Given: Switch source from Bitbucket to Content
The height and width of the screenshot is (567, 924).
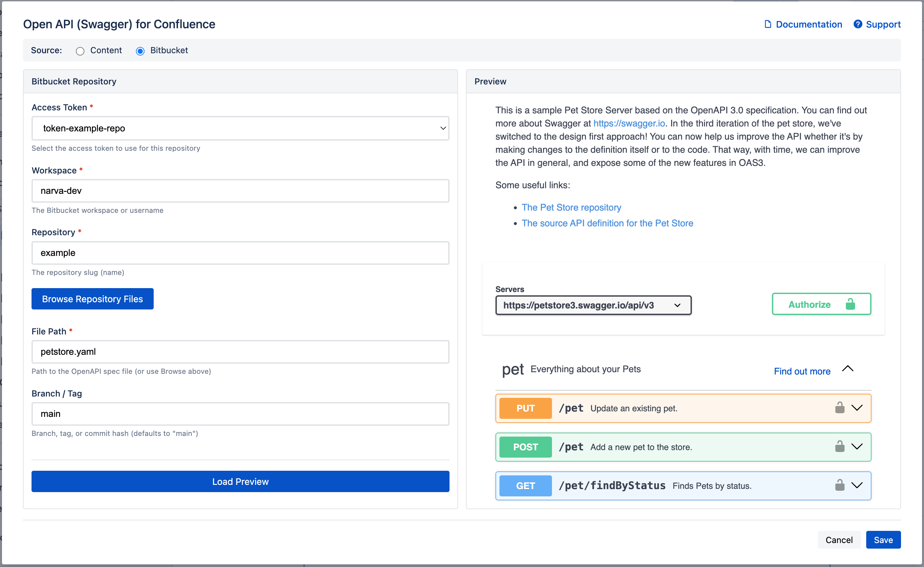Looking at the screenshot, I should (79, 51).
